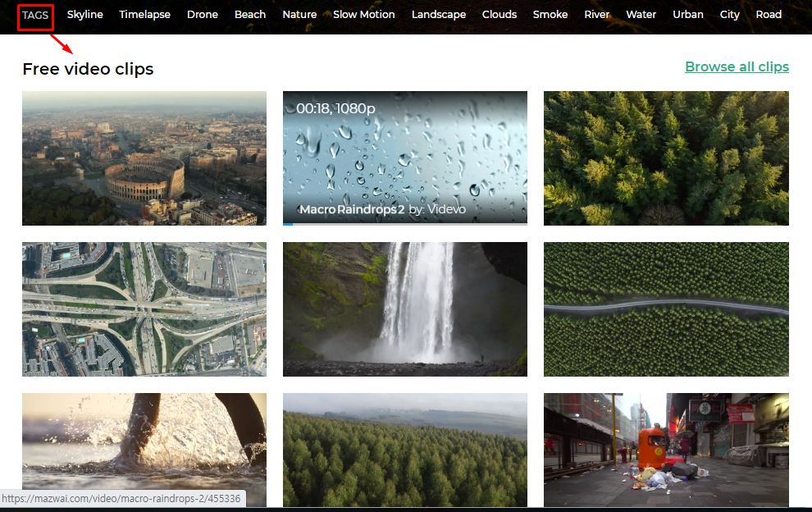The width and height of the screenshot is (812, 512).
Task: Click the Urban tag
Action: pos(687,15)
